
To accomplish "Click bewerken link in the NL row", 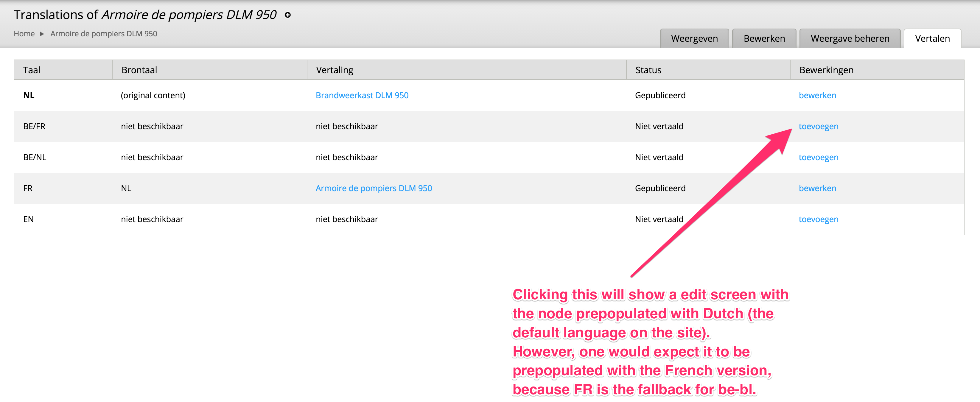I will [x=817, y=96].
